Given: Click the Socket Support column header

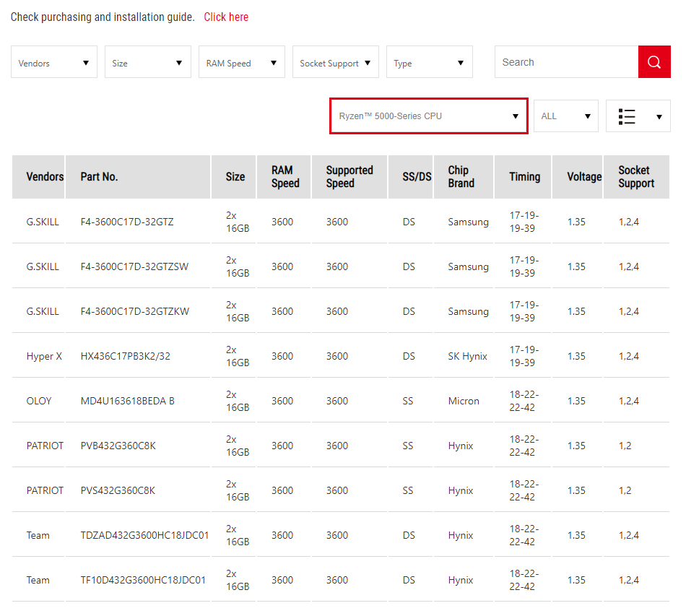Looking at the screenshot, I should (x=637, y=177).
